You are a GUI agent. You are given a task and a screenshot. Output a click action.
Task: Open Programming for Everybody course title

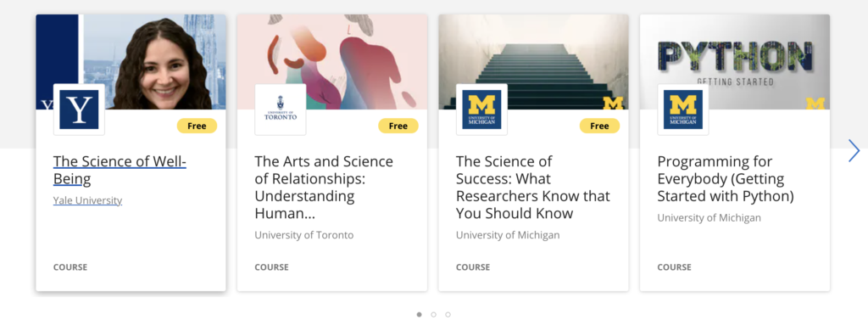(x=726, y=179)
